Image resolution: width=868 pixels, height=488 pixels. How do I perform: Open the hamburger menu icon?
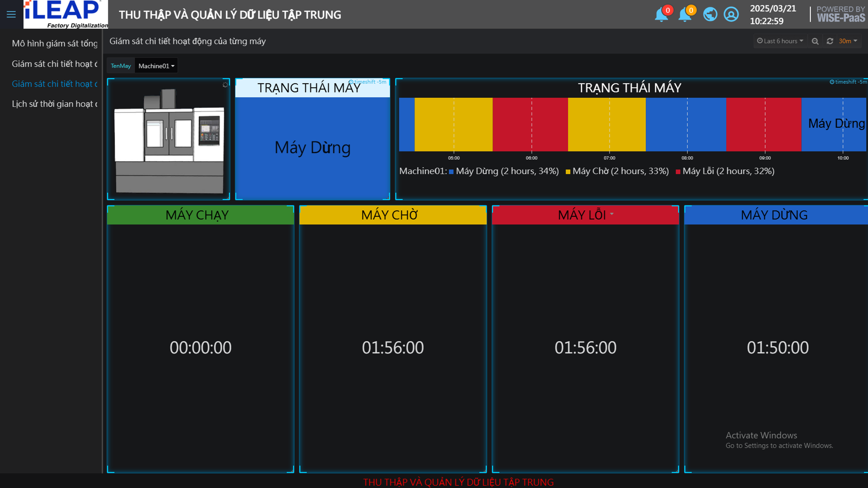(x=11, y=15)
